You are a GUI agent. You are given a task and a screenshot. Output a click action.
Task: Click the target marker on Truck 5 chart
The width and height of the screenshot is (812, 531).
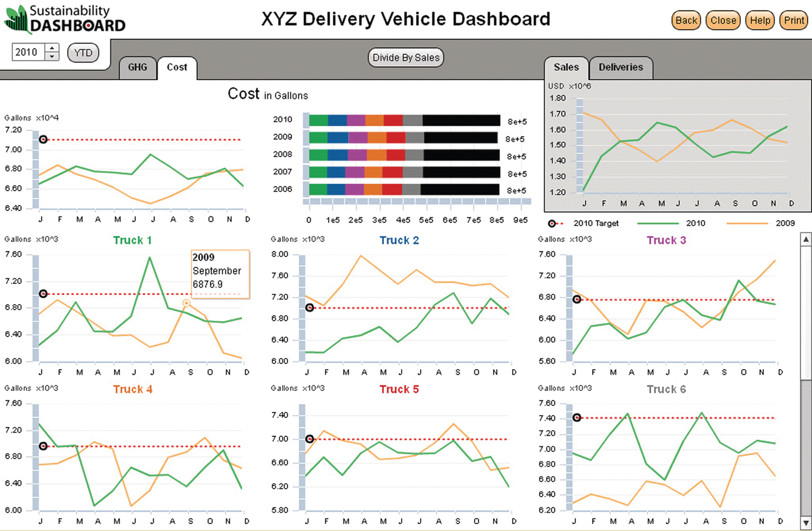coord(309,439)
